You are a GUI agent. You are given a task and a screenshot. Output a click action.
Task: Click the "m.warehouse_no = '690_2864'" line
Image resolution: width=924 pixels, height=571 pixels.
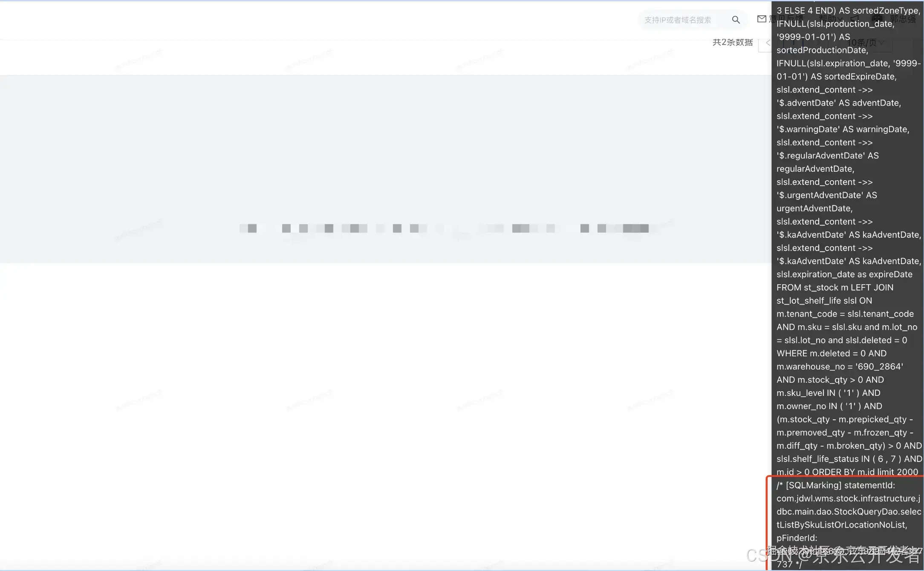[x=840, y=366]
